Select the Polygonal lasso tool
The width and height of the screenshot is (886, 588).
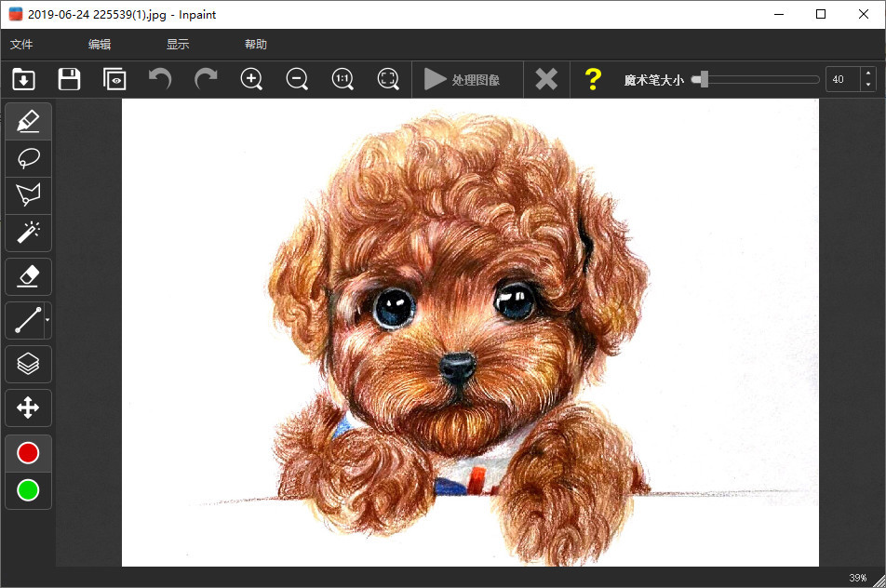tap(28, 194)
